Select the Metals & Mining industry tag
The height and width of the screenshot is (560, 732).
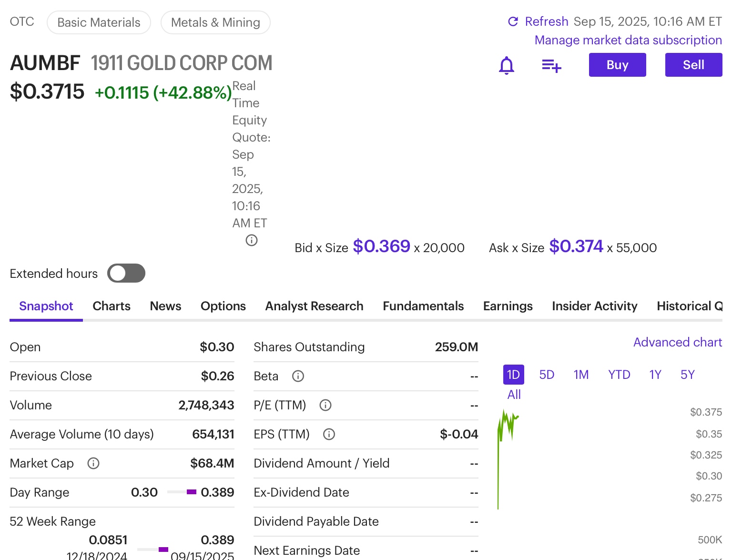215,22
